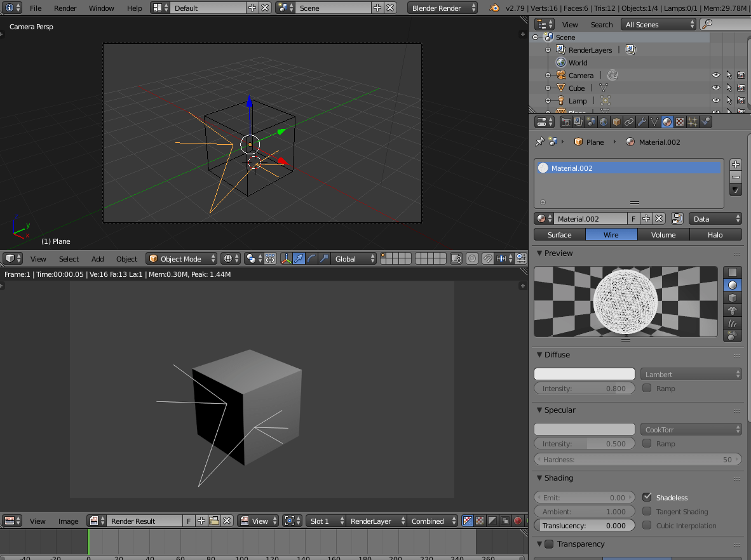Select the Modifiers wrench properties tab
Image resolution: width=751 pixels, height=560 pixels.
point(642,121)
